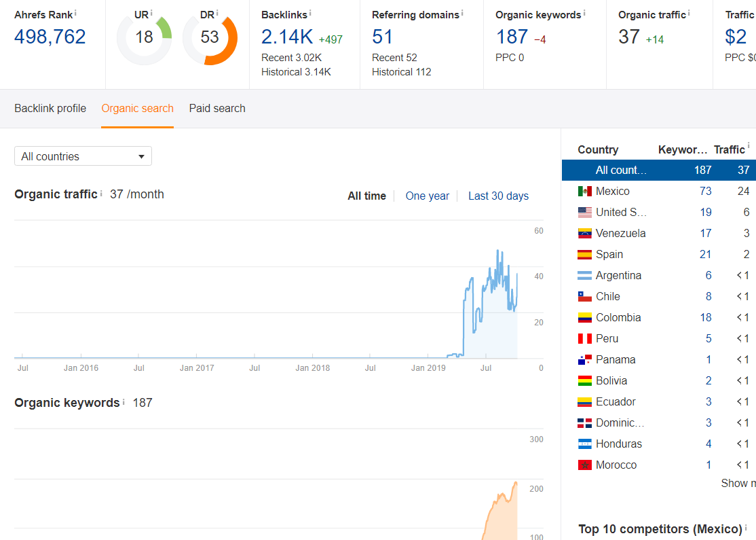756x540 pixels.
Task: Click the Backlinks info icon
Action: click(310, 13)
